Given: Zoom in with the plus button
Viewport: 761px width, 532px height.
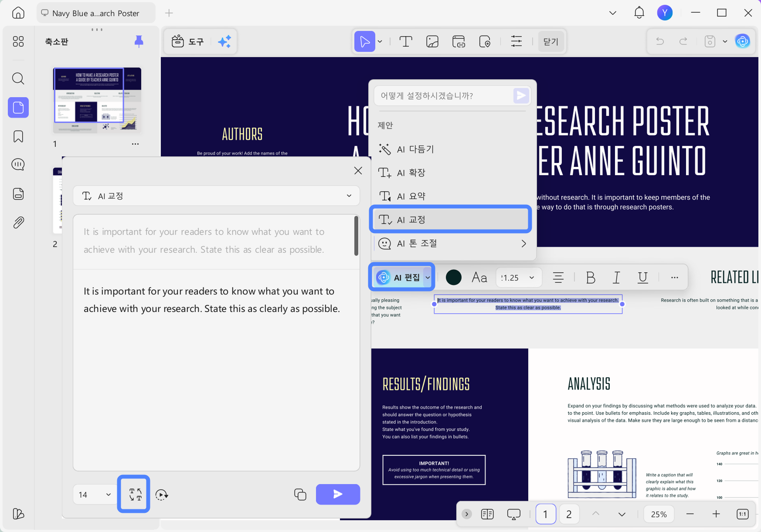Looking at the screenshot, I should point(716,514).
